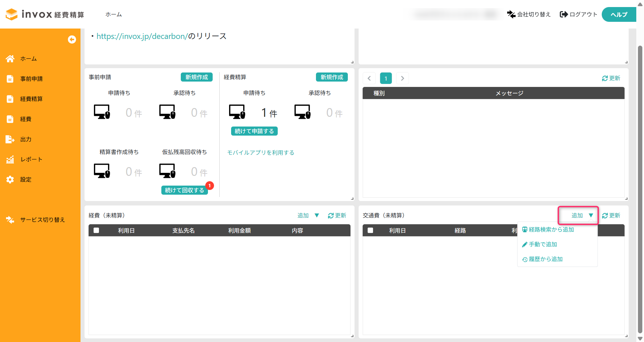Collapse the 追加 dropdown in 交通費（未精算）
Viewport: 644px width, 342px height.
582,215
